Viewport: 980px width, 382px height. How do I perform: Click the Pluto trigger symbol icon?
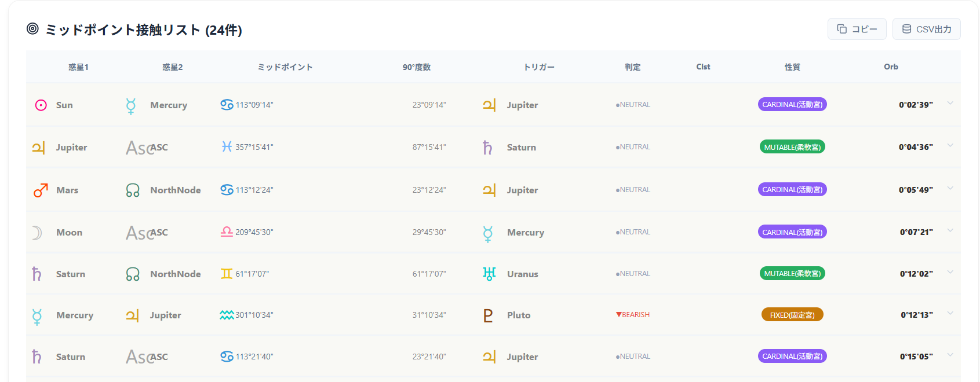pos(488,315)
